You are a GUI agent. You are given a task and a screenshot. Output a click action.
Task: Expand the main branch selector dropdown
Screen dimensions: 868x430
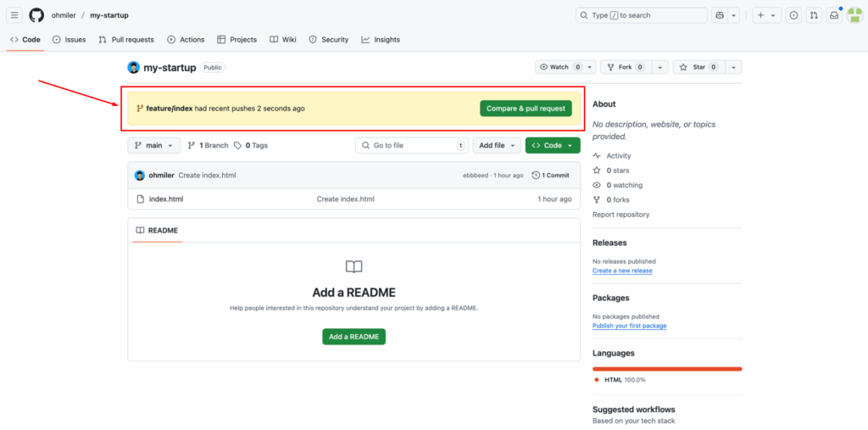(x=154, y=146)
